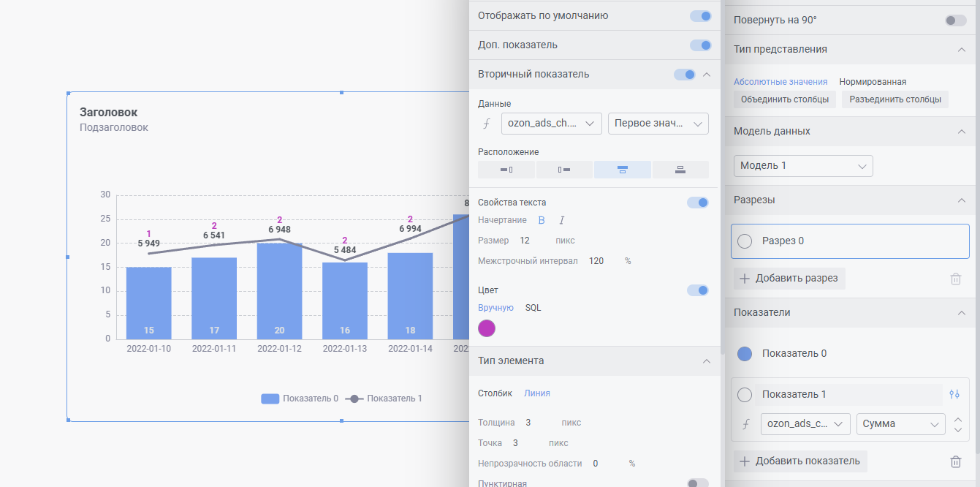
Task: Select the last label position icon
Action: pos(680,170)
